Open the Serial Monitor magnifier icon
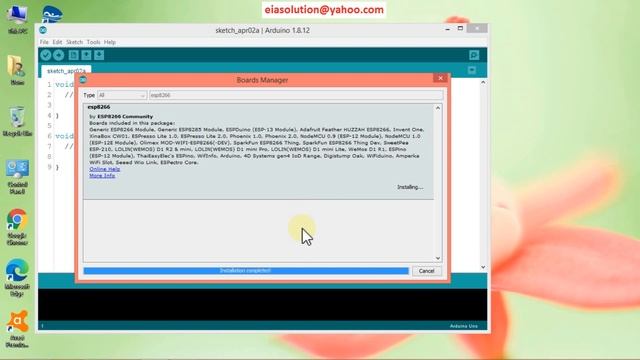The height and width of the screenshot is (360, 640). 474,55
